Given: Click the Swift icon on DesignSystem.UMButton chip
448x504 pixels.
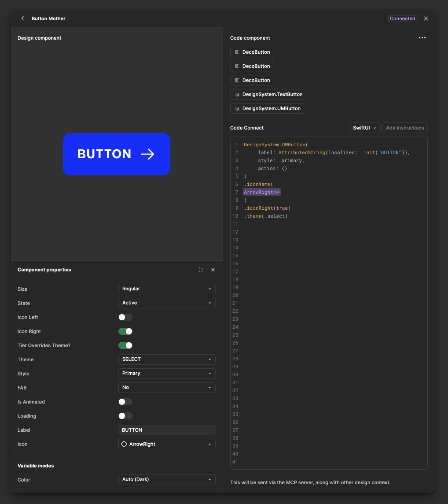Looking at the screenshot, I should [237, 109].
